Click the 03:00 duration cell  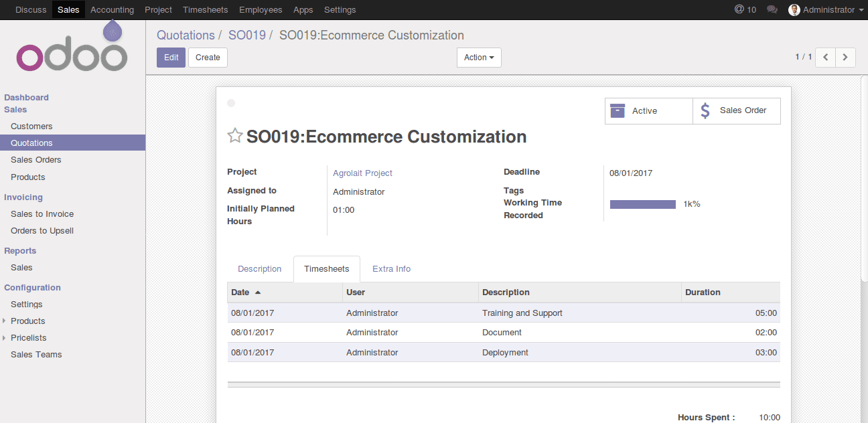click(x=766, y=353)
